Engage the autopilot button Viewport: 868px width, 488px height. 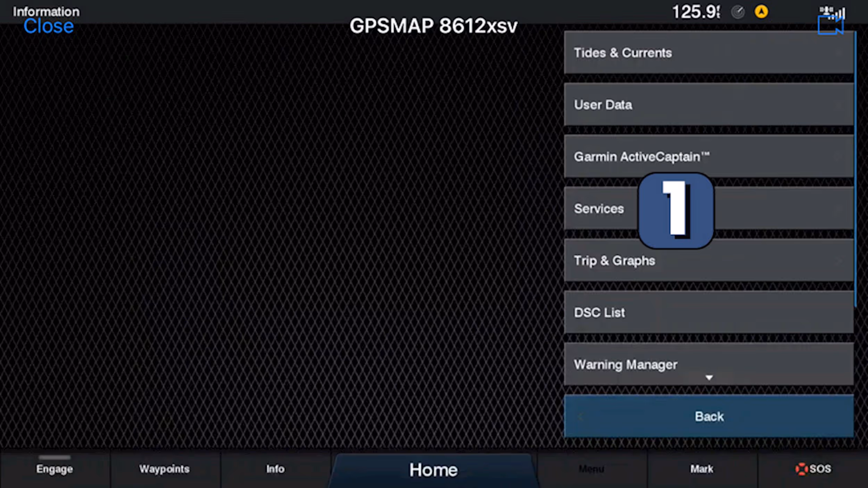(x=55, y=469)
